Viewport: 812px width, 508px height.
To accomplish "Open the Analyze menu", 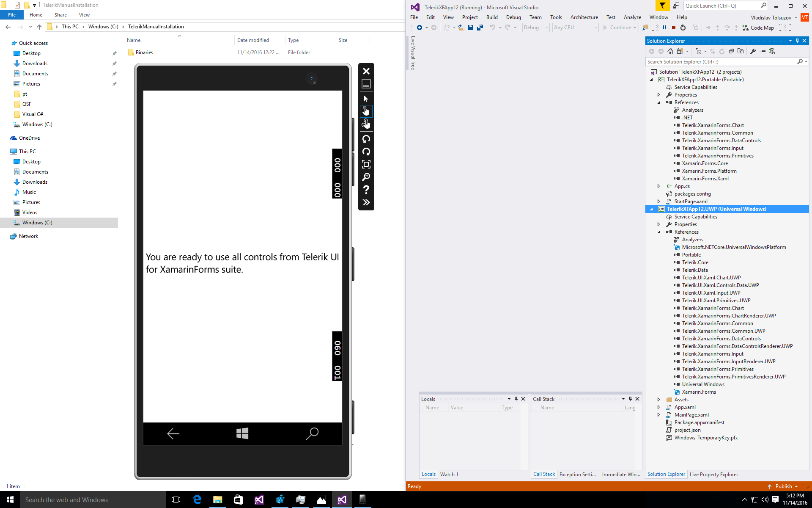I will point(632,17).
